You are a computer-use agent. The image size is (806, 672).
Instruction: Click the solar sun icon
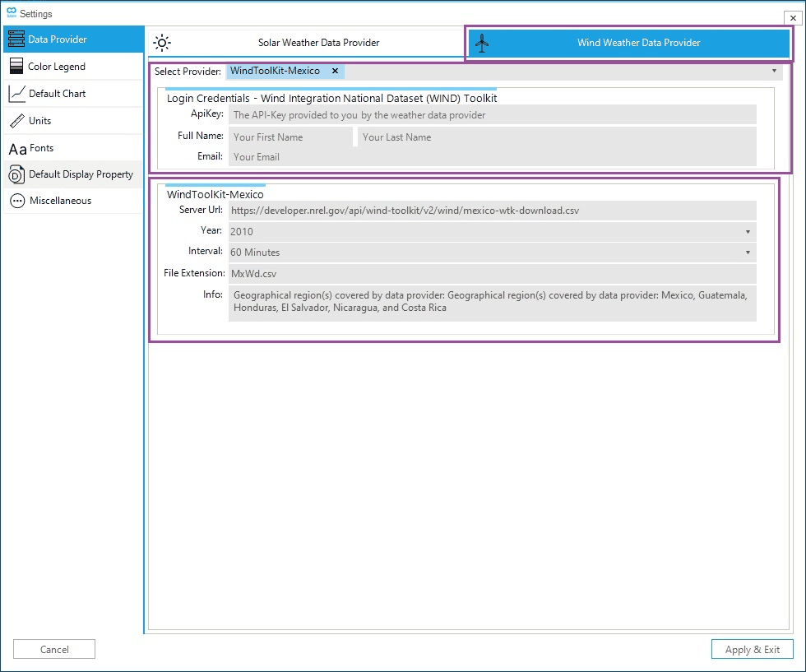pos(162,43)
